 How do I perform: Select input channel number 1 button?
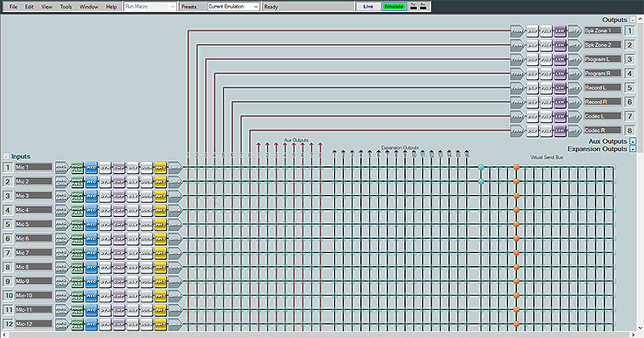click(8, 167)
